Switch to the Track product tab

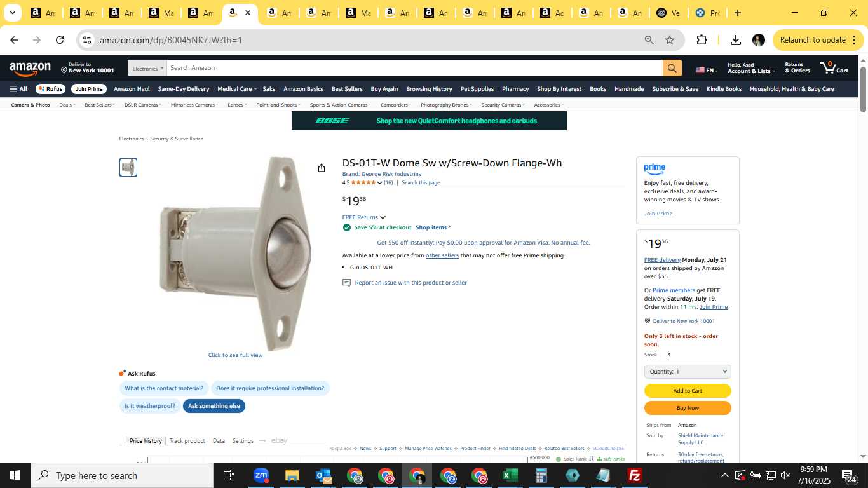coord(187,440)
